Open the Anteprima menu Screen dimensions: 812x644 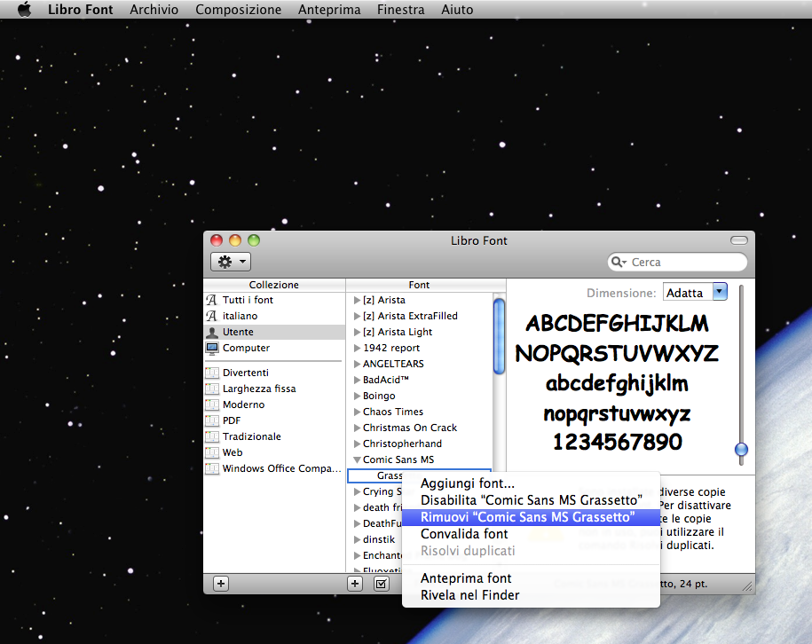[329, 10]
